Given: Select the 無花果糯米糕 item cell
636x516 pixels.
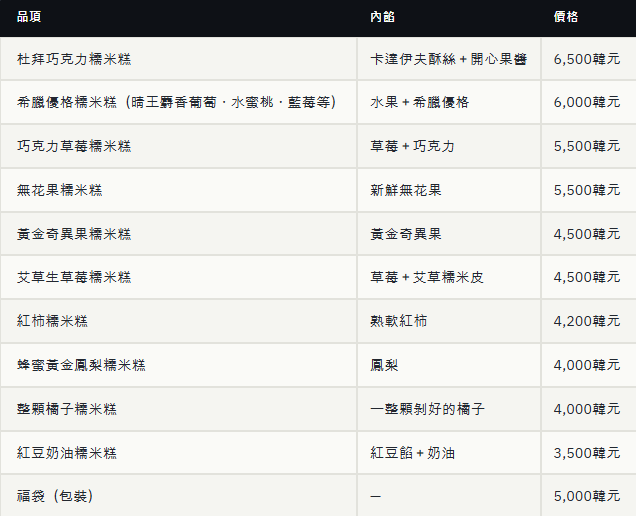Looking at the screenshot, I should pos(178,190).
